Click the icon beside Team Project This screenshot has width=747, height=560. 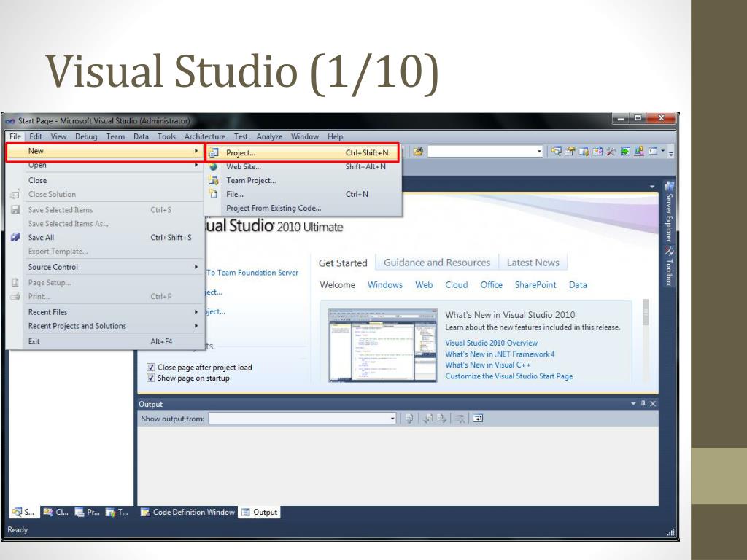pyautogui.click(x=213, y=181)
